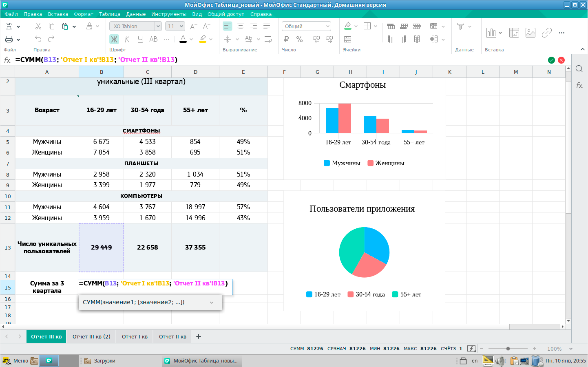Confirm formula with green checkmark
Image resolution: width=588 pixels, height=367 pixels.
click(x=551, y=60)
